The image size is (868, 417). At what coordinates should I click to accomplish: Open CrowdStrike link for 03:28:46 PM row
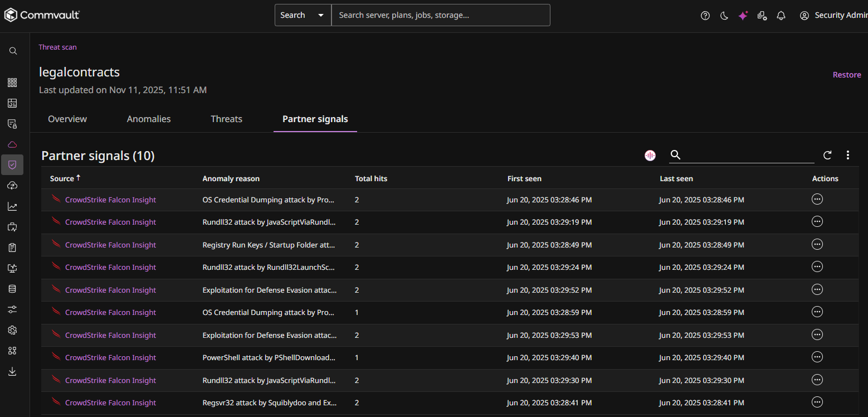(x=110, y=200)
